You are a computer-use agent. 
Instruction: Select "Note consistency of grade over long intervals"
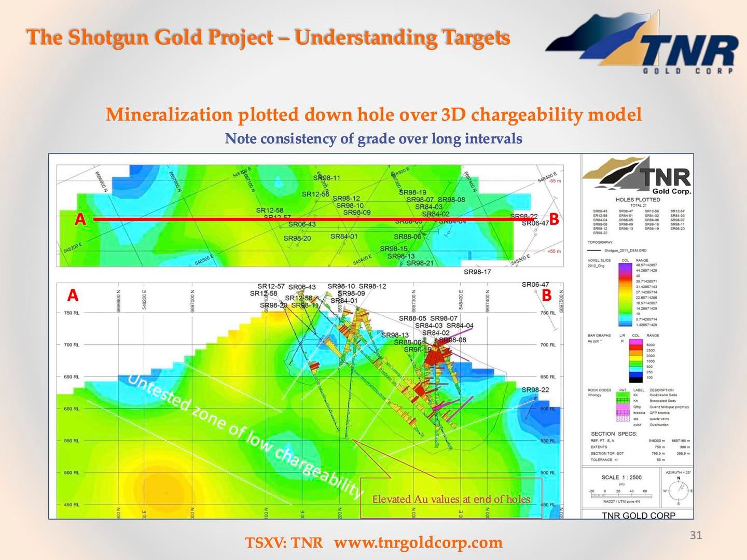coord(374,138)
